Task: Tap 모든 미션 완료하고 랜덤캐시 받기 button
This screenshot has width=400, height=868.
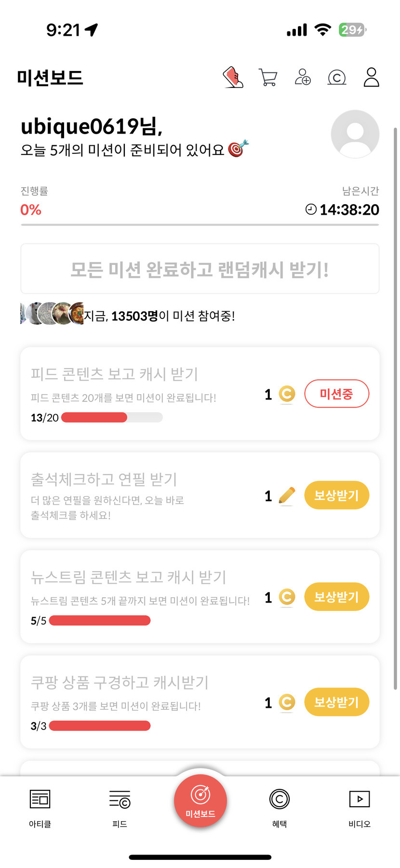Action: [x=200, y=269]
